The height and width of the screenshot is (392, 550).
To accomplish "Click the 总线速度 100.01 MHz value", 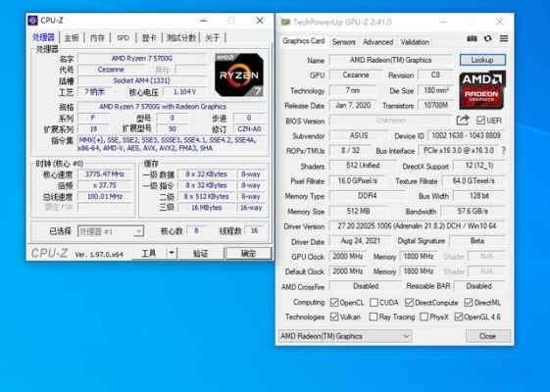I will click(105, 197).
